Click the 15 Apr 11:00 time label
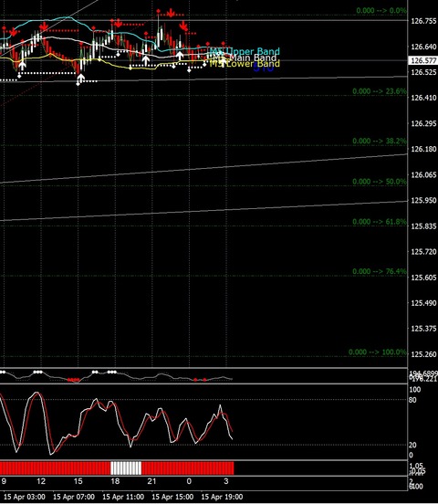438x504 pixels. pyautogui.click(x=123, y=497)
